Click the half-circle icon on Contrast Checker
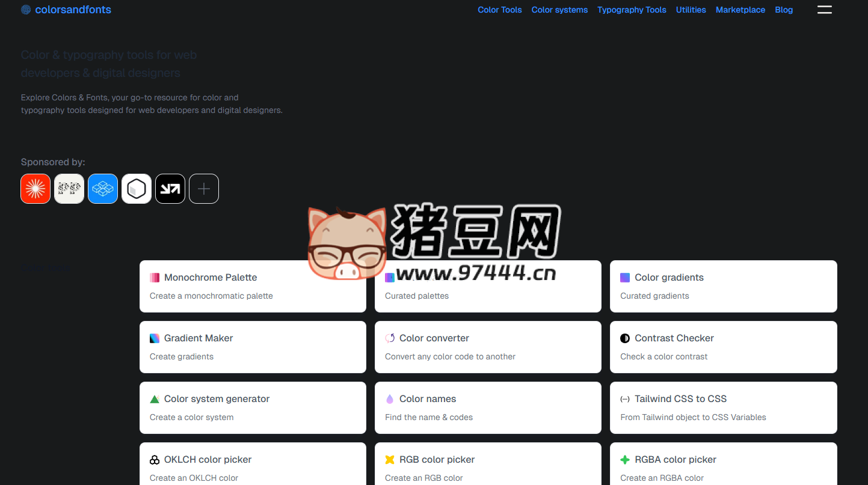868x485 pixels. tap(626, 338)
